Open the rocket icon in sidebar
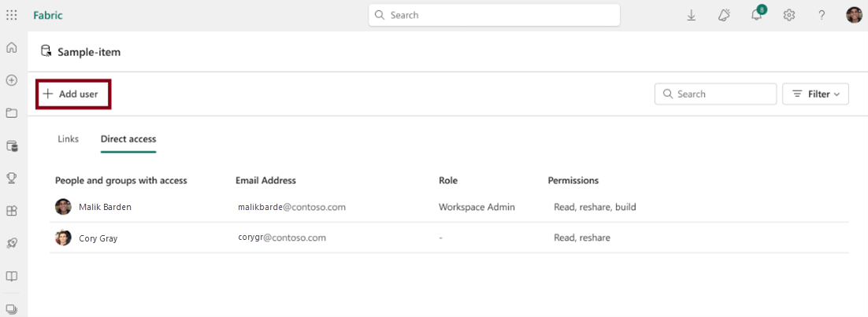 (11, 243)
